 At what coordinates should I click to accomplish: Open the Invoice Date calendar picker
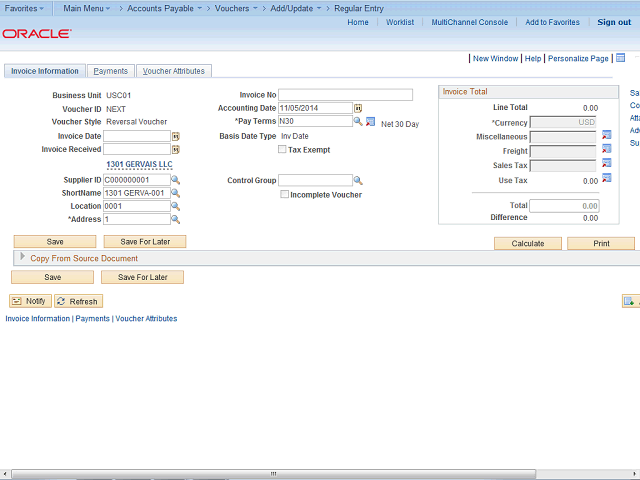176,136
